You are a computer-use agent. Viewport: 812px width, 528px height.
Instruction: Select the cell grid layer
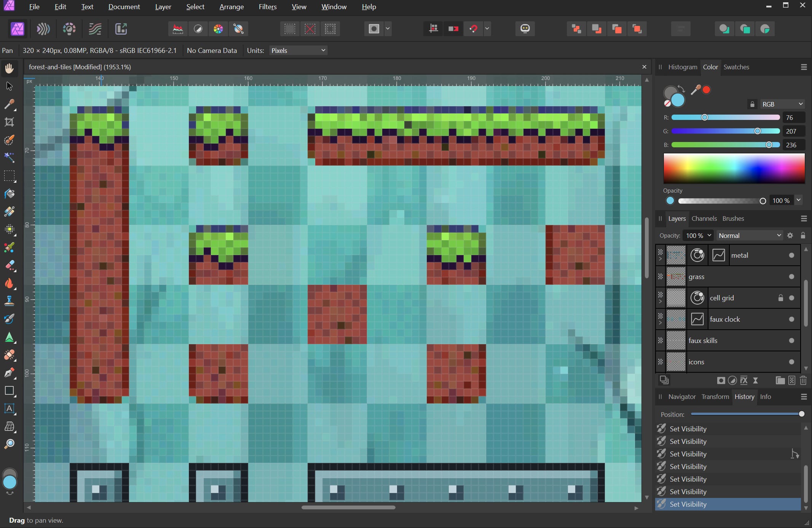tap(727, 298)
